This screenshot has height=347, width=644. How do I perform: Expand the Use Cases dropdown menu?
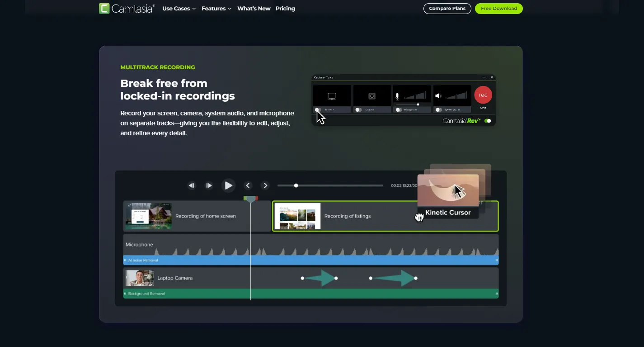[179, 9]
